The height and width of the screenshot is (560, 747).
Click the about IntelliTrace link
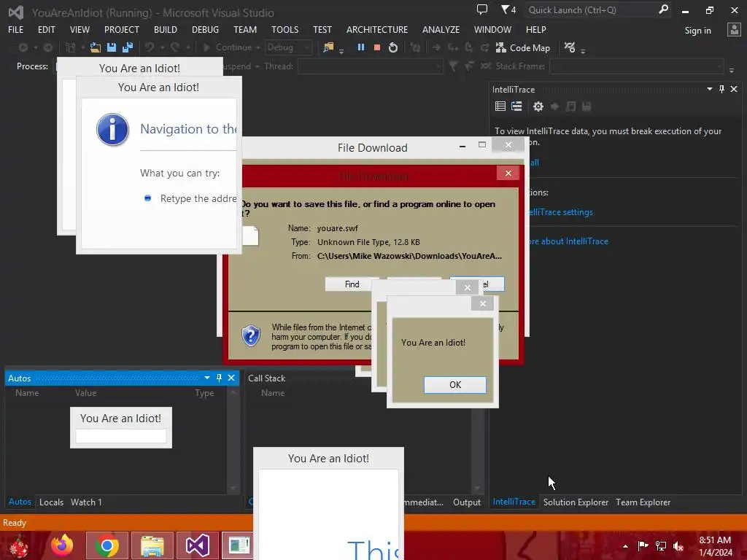tap(568, 241)
